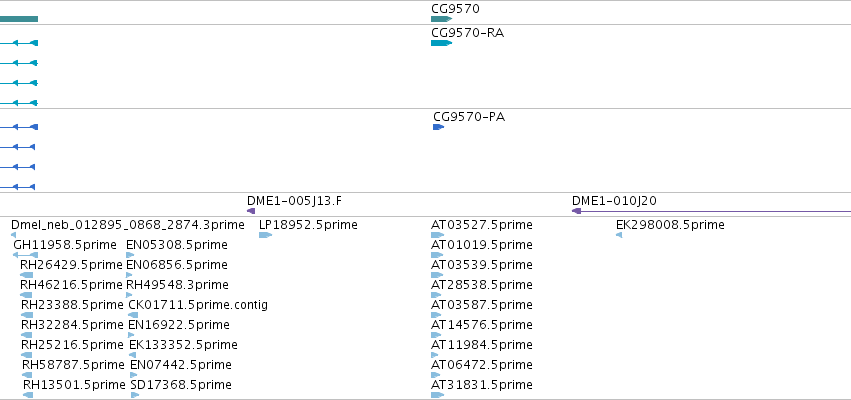Select the DME1-010J20 label
The width and height of the screenshot is (851, 400).
pos(614,201)
